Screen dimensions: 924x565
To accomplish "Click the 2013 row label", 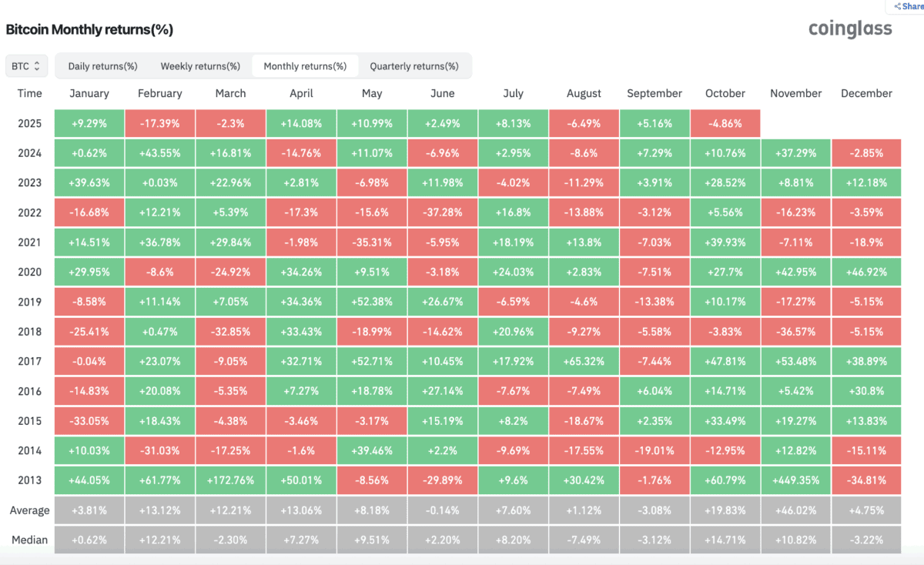I will [30, 480].
